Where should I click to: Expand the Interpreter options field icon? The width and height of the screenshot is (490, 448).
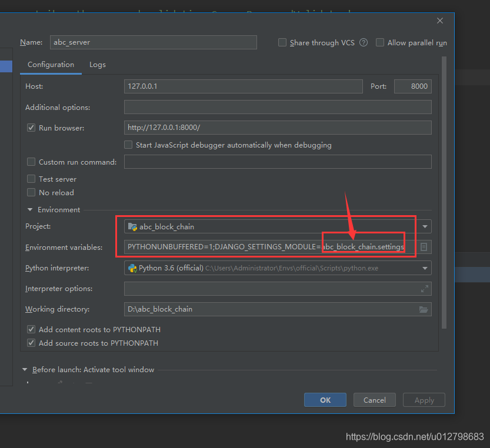tap(424, 288)
